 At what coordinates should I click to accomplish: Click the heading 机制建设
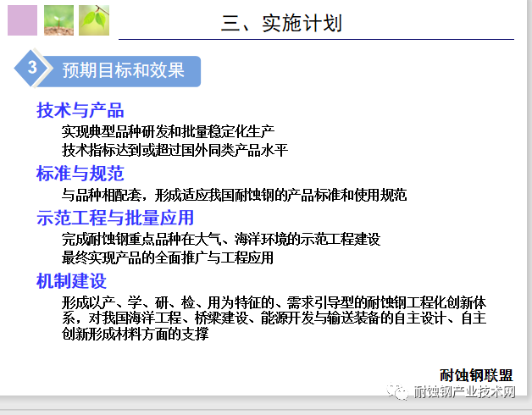(x=71, y=281)
